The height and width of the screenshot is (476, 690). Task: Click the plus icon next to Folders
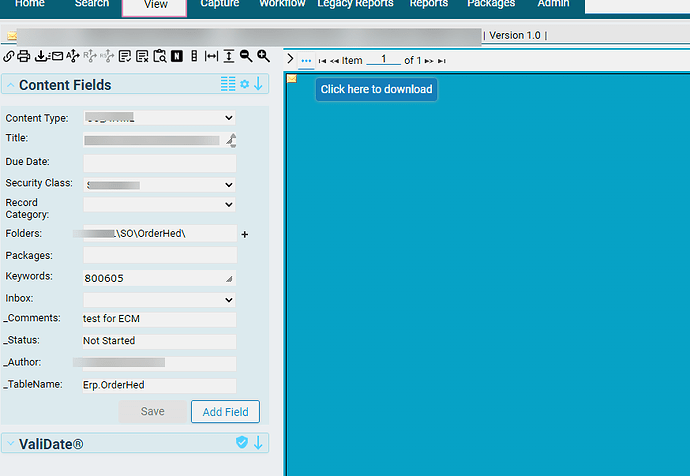245,234
